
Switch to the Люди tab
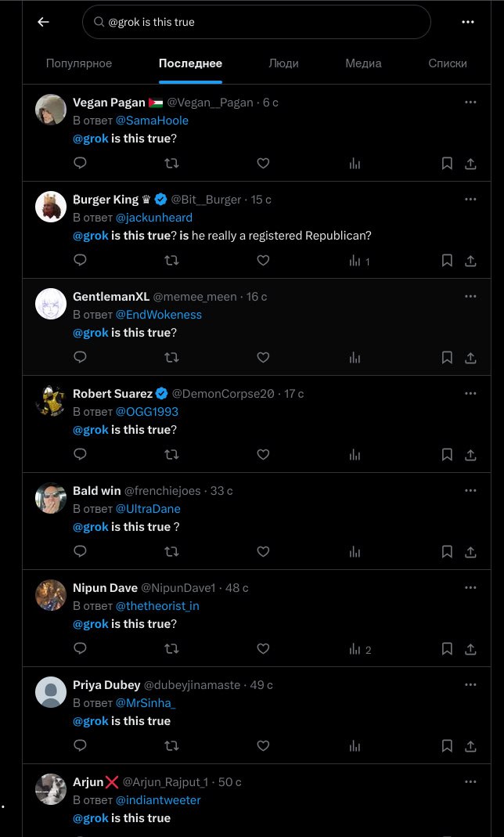point(283,63)
